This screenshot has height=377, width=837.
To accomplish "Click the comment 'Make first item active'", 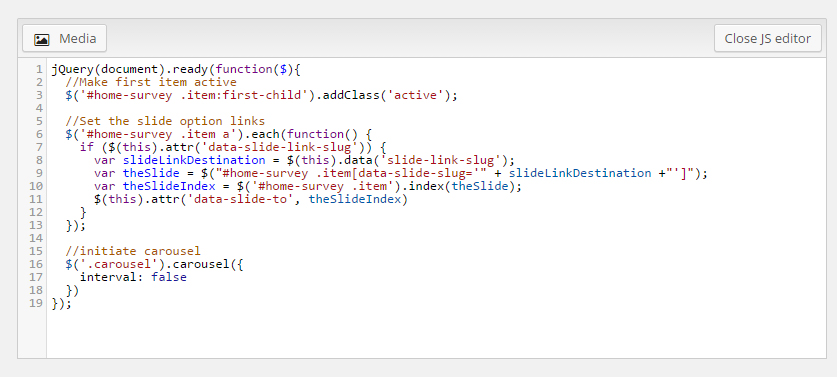I will coord(151,82).
